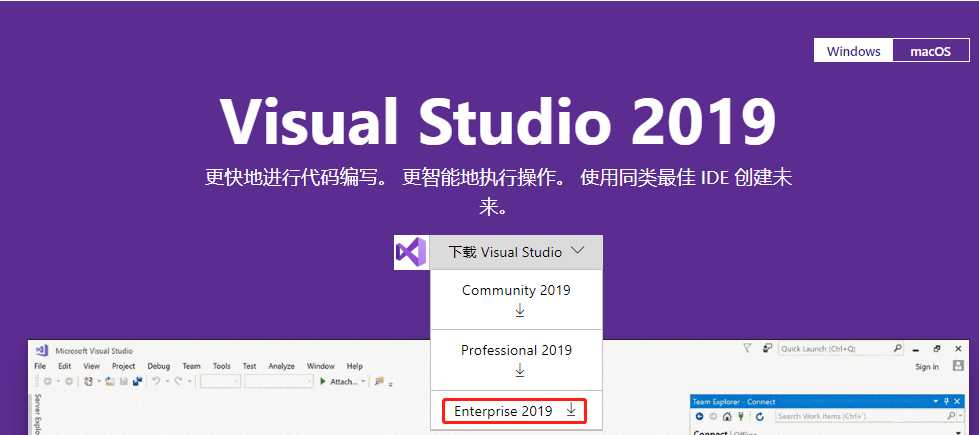Click the purple Visual Studio logo icon
The image size is (979, 435).
click(x=410, y=252)
